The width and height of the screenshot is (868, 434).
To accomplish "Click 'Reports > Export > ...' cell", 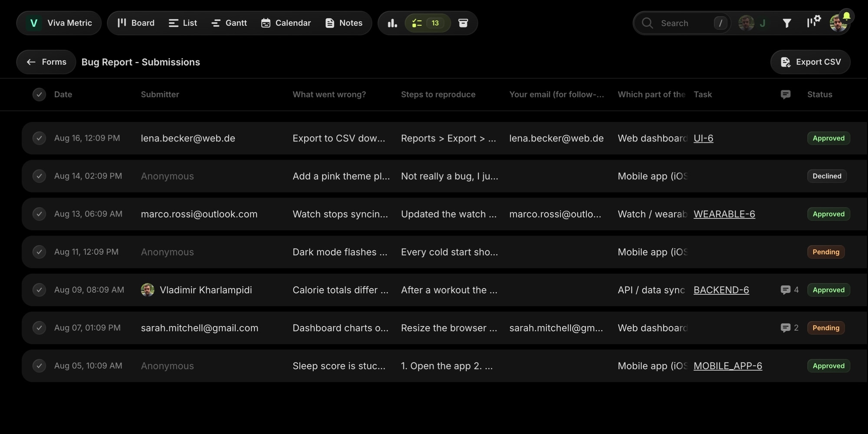I will (x=448, y=138).
